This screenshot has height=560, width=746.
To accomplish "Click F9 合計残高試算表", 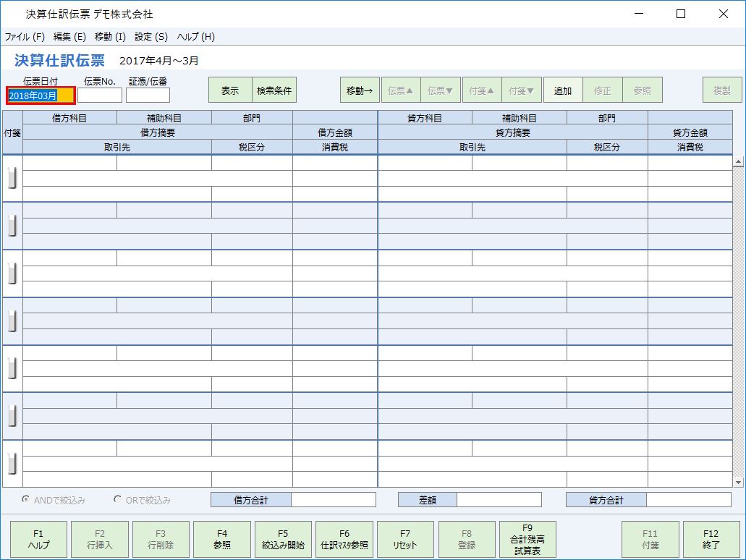I will (x=527, y=538).
